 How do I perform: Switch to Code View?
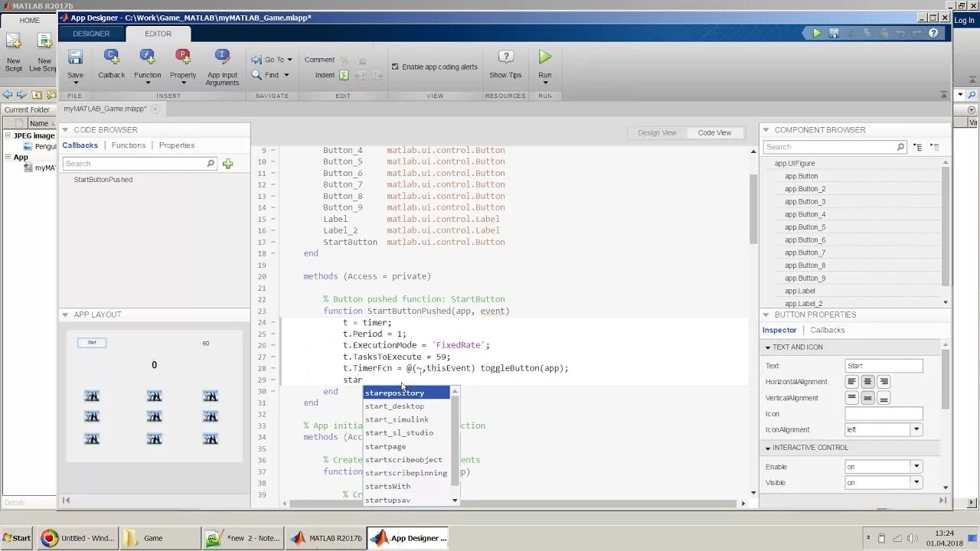[x=714, y=132]
